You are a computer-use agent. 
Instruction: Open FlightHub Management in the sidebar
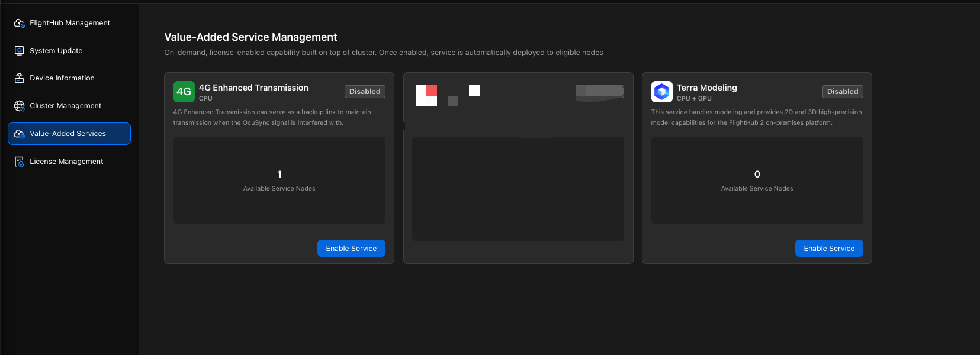pos(69,23)
